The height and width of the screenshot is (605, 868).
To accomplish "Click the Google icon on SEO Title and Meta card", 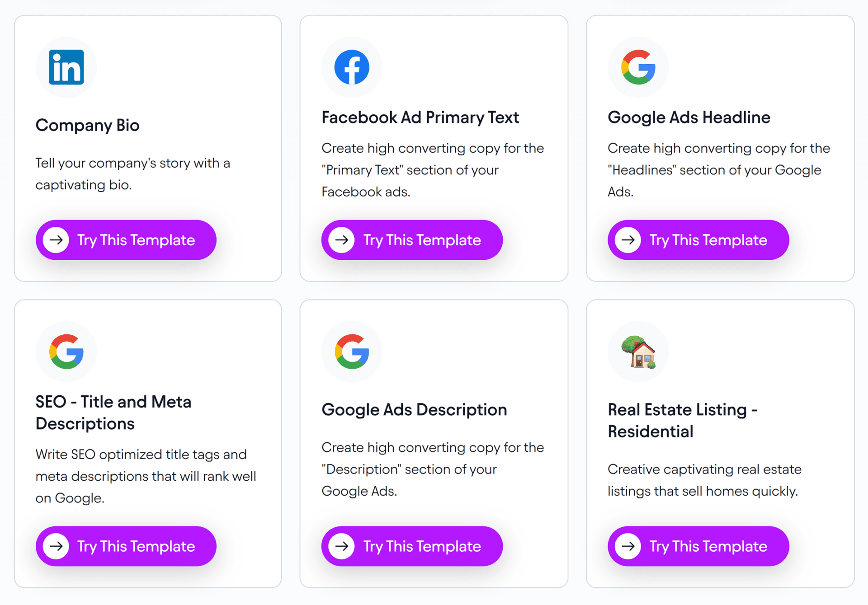I will click(x=66, y=352).
